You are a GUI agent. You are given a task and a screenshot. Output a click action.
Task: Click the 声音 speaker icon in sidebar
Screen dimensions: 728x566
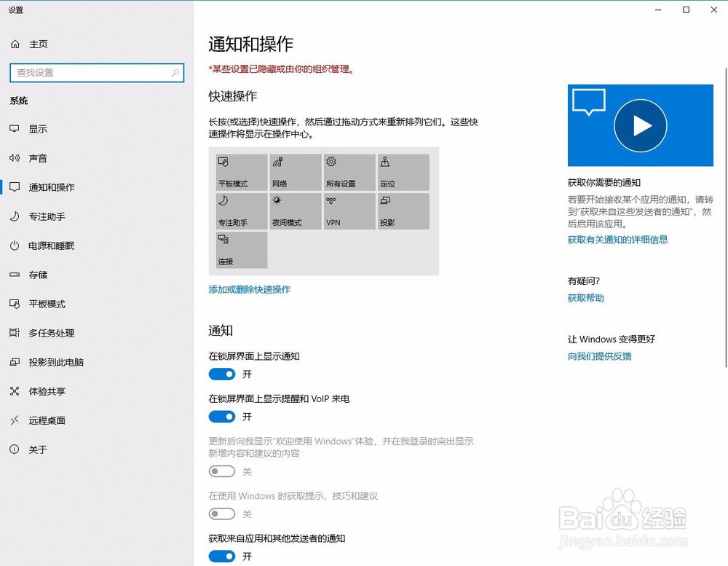coord(15,158)
